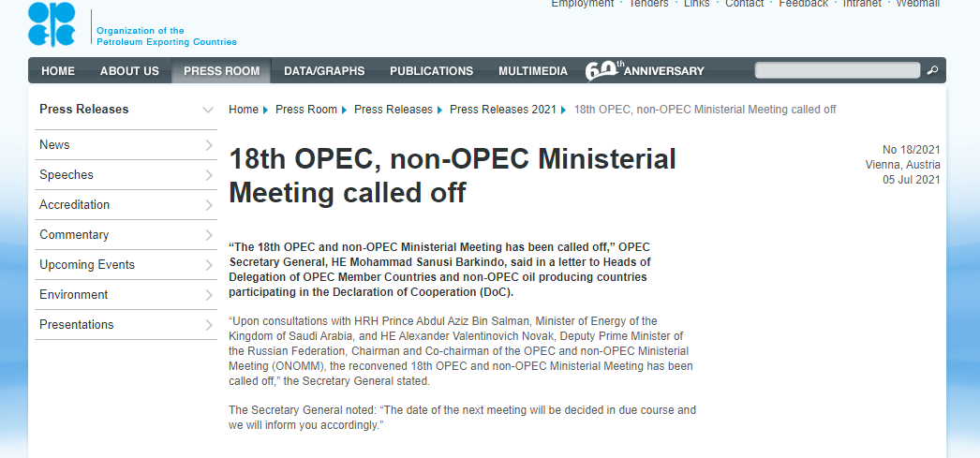Click the Press Releases 2021 breadcrumb
The height and width of the screenshot is (458, 980).
coord(502,110)
